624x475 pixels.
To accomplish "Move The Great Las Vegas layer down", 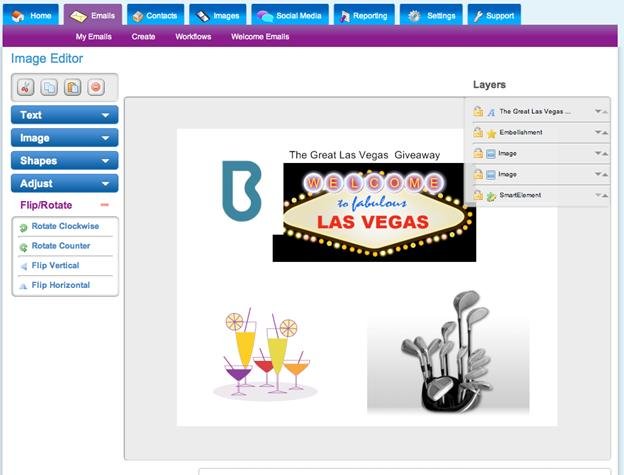I will (598, 111).
